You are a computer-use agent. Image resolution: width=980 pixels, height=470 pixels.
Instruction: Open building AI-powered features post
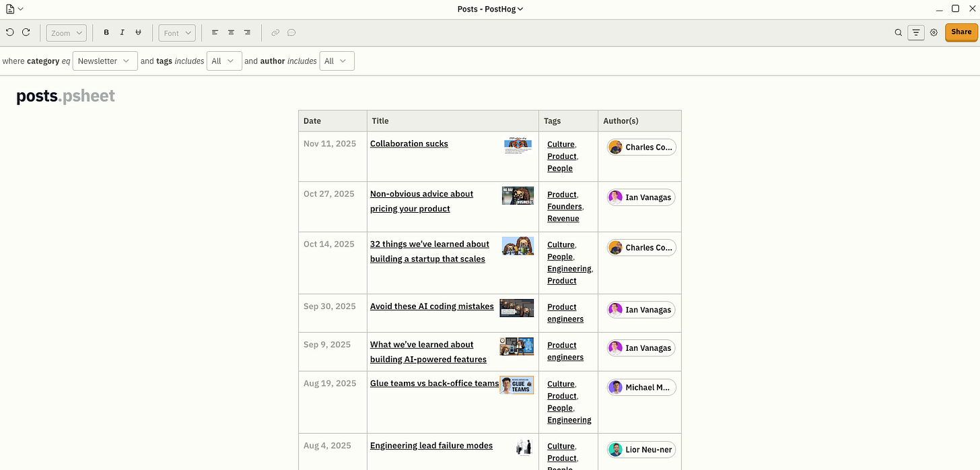tap(428, 351)
